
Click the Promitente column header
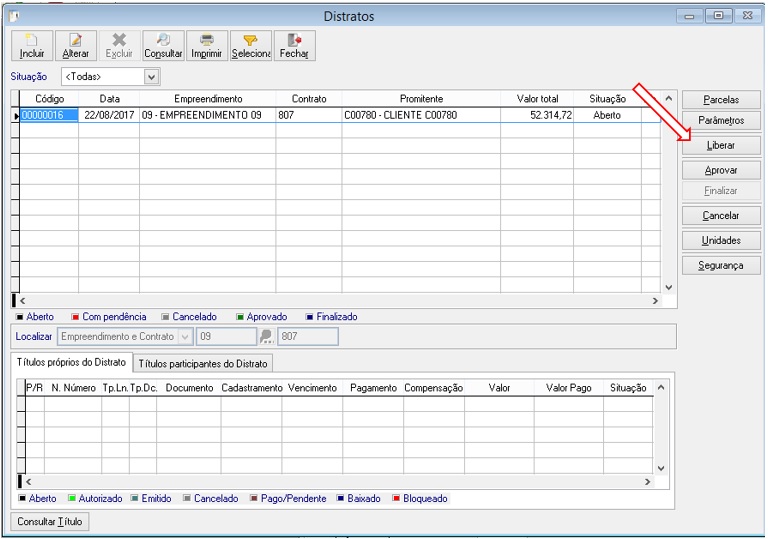pos(421,99)
